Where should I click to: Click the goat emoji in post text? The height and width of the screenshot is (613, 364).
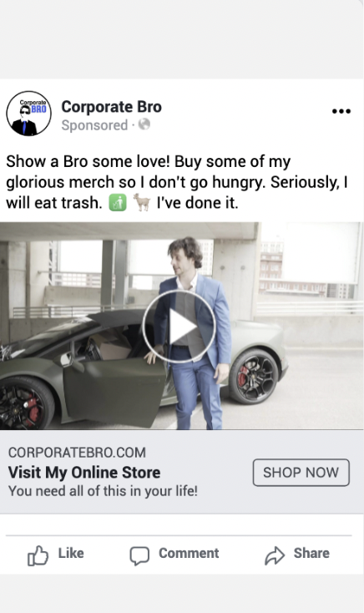(142, 202)
